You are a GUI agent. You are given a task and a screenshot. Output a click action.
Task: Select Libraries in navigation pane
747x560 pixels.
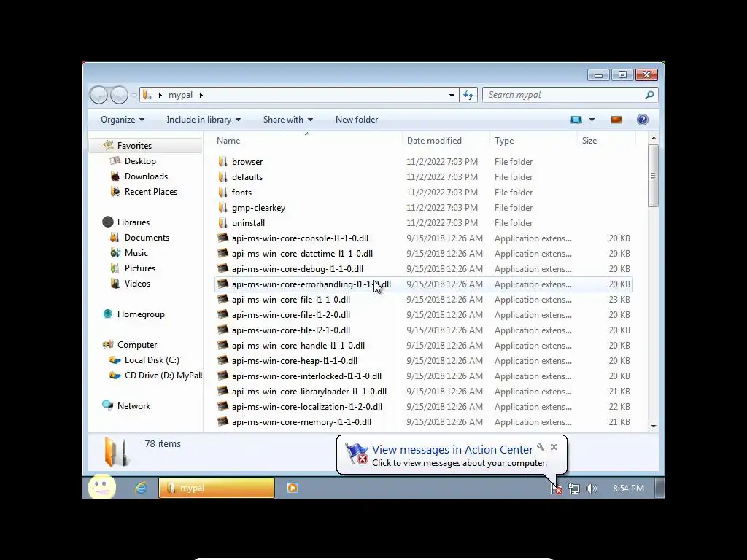click(x=133, y=222)
